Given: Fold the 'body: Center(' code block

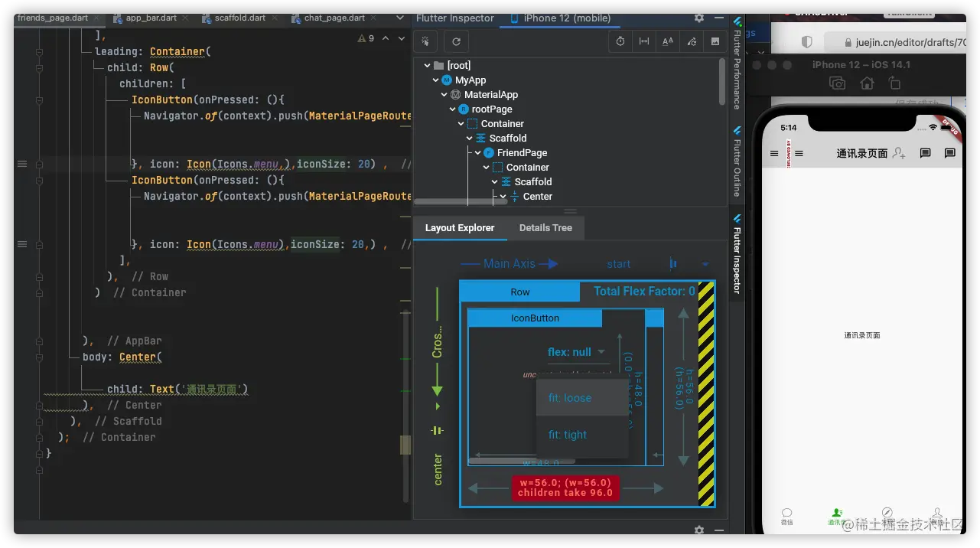Looking at the screenshot, I should coord(39,357).
